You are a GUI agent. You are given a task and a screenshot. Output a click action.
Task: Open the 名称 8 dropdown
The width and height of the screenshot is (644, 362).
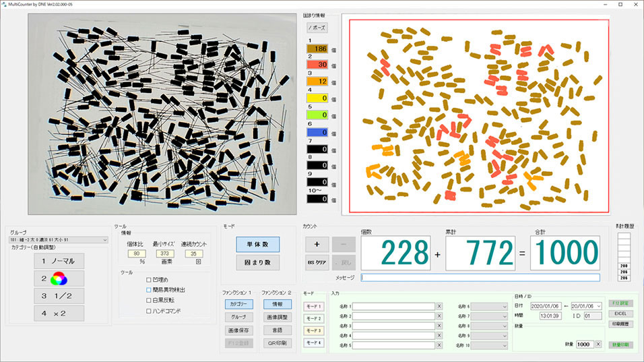pyautogui.click(x=505, y=326)
